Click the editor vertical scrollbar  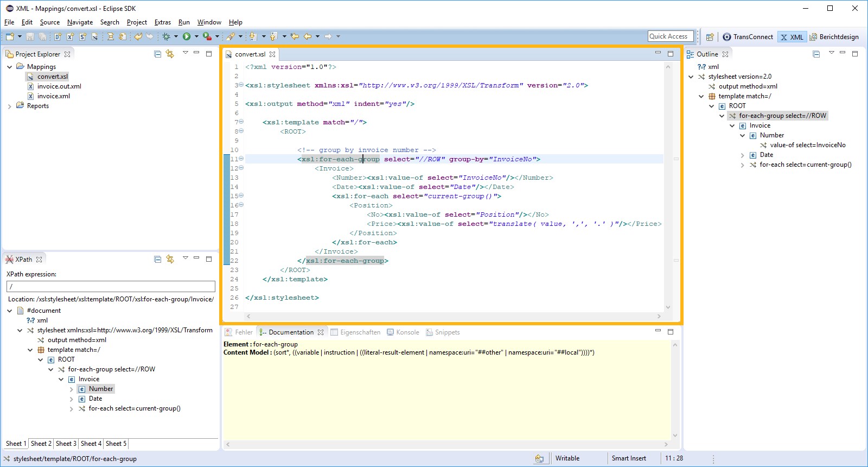click(668, 186)
